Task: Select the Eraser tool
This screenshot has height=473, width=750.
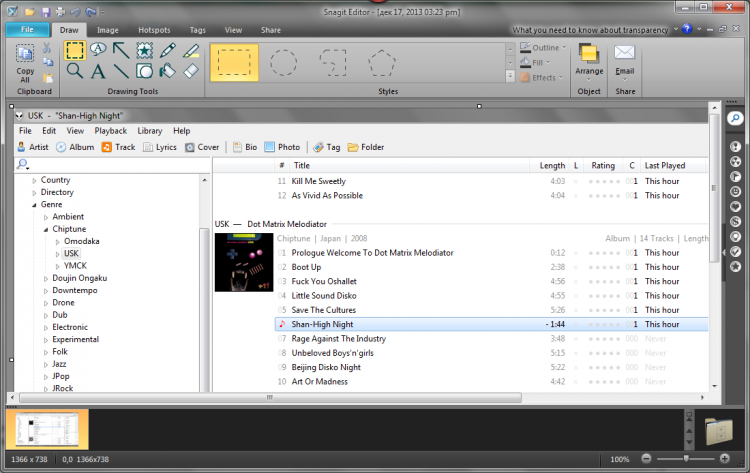Action: coord(191,71)
